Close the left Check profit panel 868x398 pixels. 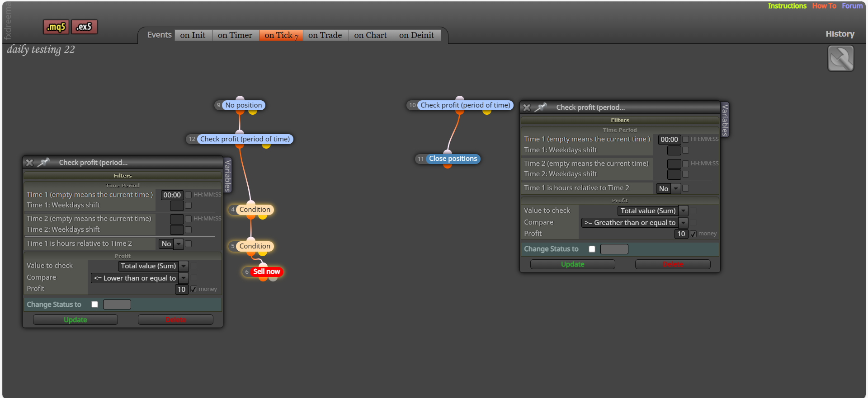29,163
